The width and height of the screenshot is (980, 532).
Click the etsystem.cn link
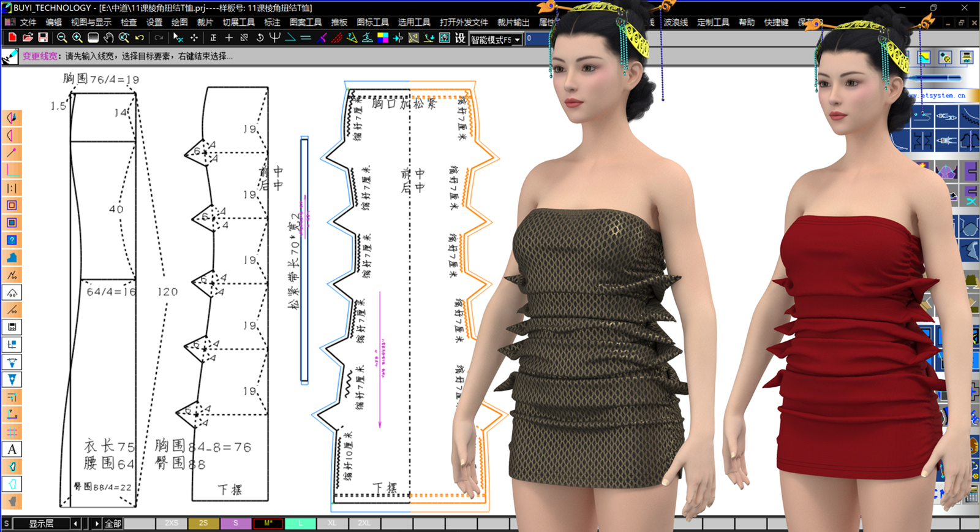tap(938, 96)
